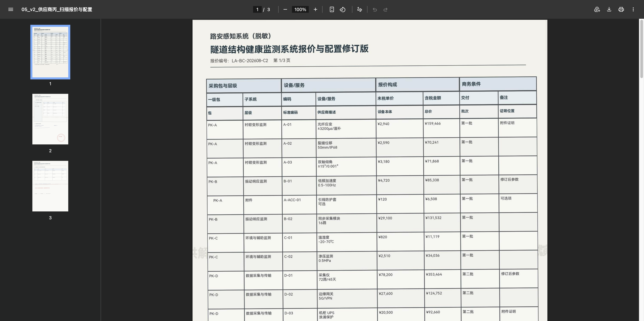Click the amount ¥70,241
The image size is (644, 321).
coord(432,142)
